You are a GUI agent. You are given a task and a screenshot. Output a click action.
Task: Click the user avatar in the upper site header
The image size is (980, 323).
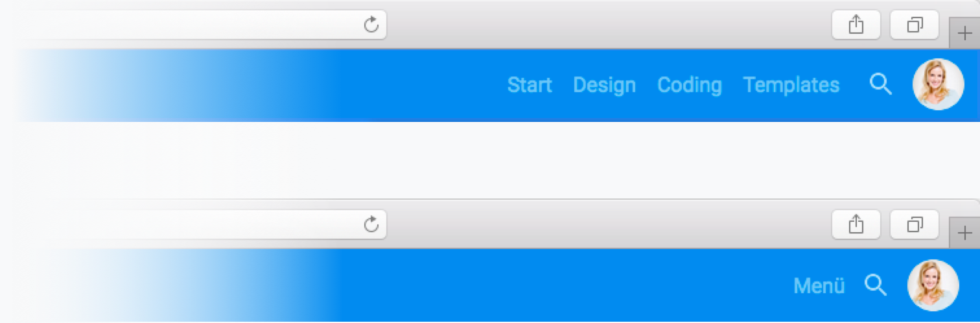939,84
